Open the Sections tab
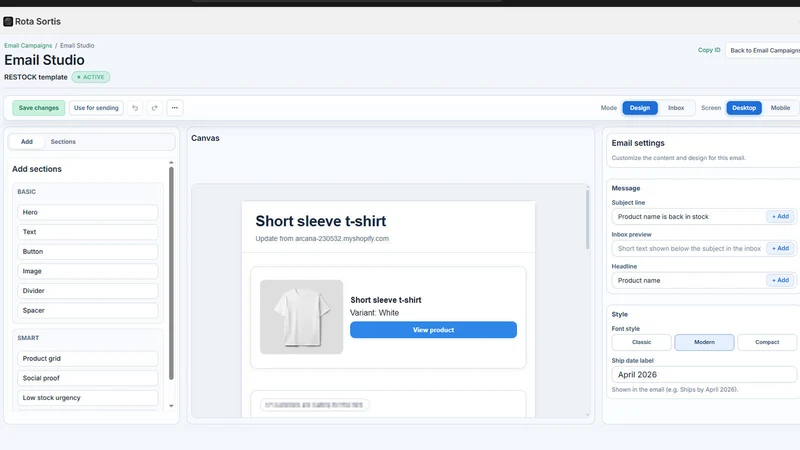 point(63,142)
